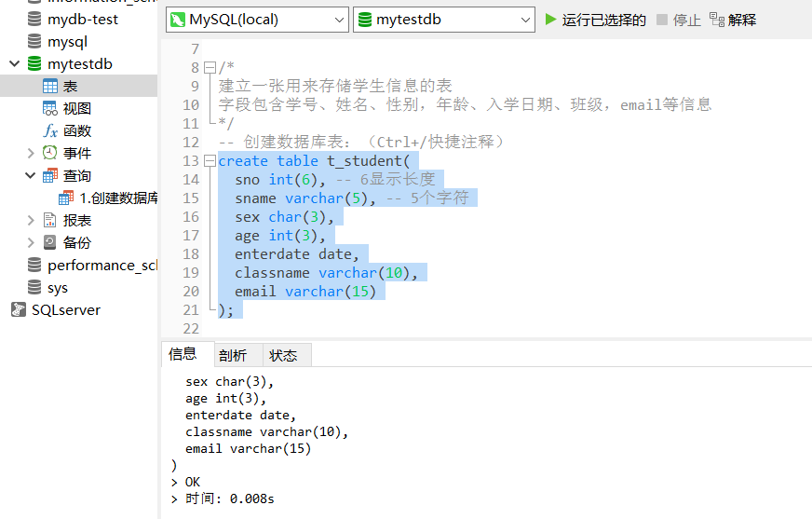The height and width of the screenshot is (519, 812).
Task: Click the saved query icon for 1.创建数据库
Action: (66, 198)
